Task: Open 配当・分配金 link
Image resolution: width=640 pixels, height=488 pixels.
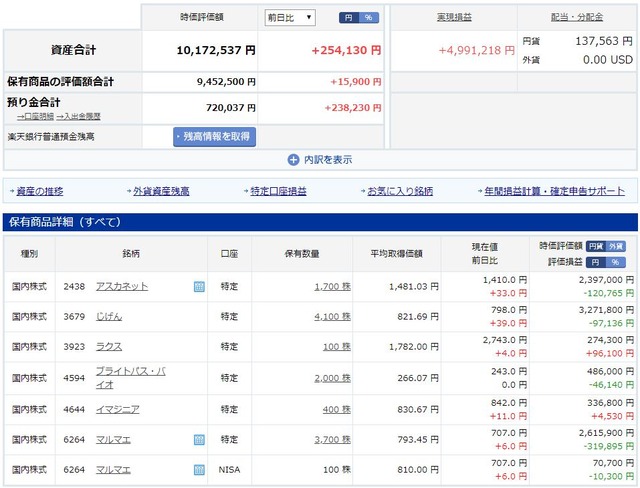Action: coord(577,17)
